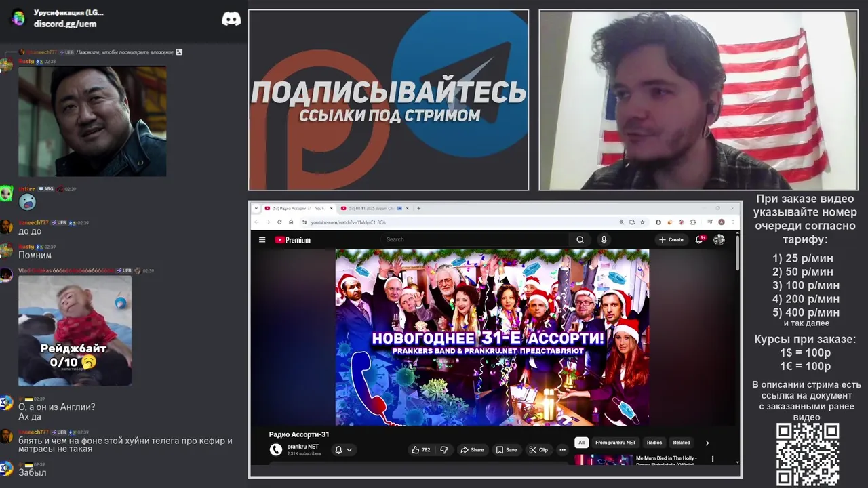Like the video with 782 likes
The width and height of the screenshot is (868, 488).
pos(421,449)
